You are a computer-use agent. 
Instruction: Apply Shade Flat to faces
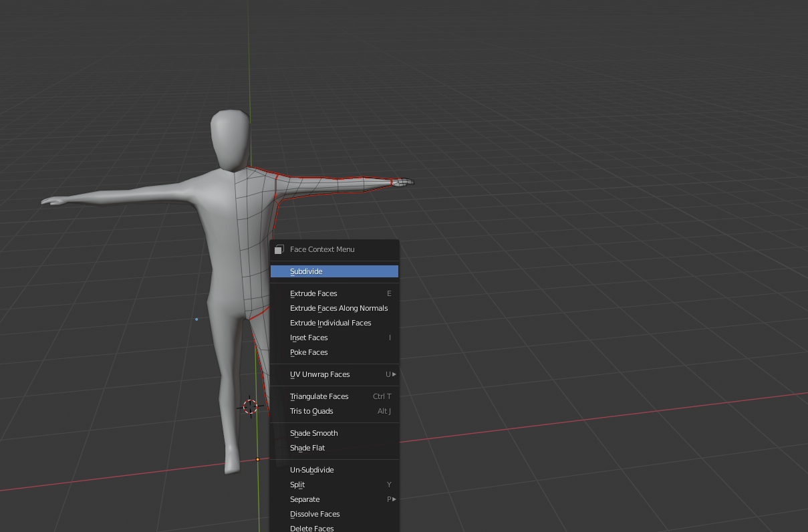click(x=334, y=448)
